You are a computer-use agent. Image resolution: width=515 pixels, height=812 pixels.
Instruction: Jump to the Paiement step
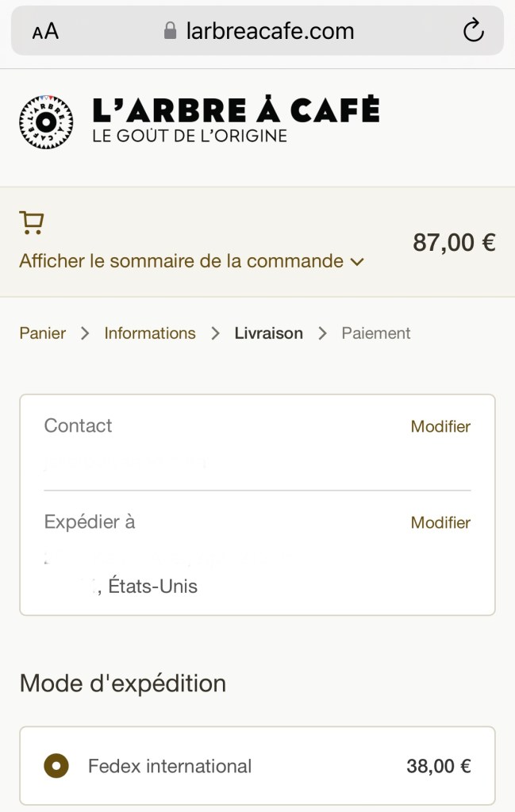click(x=376, y=333)
